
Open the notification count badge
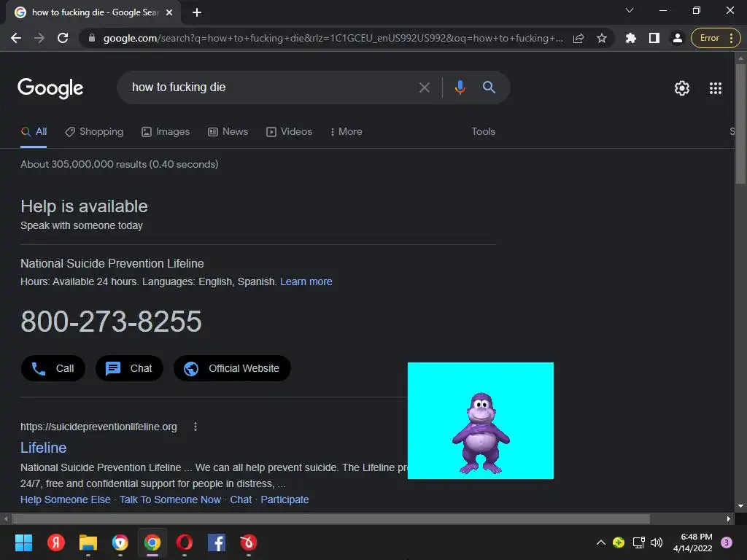(727, 542)
